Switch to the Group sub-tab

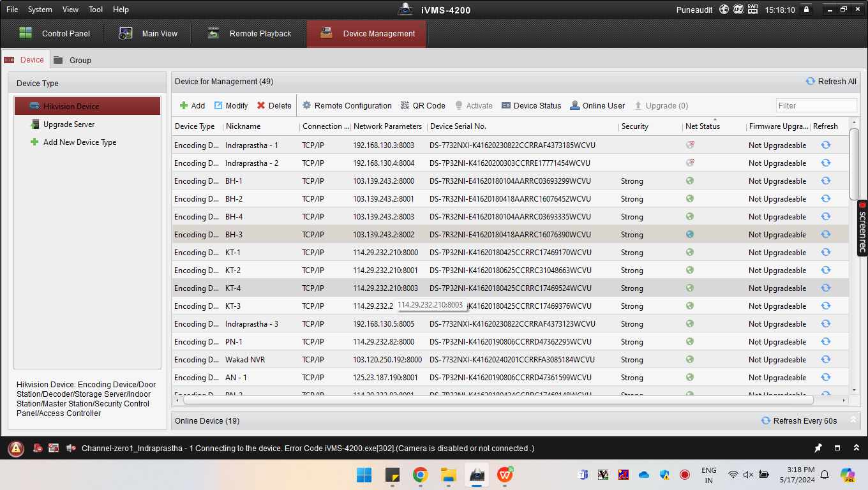73,60
